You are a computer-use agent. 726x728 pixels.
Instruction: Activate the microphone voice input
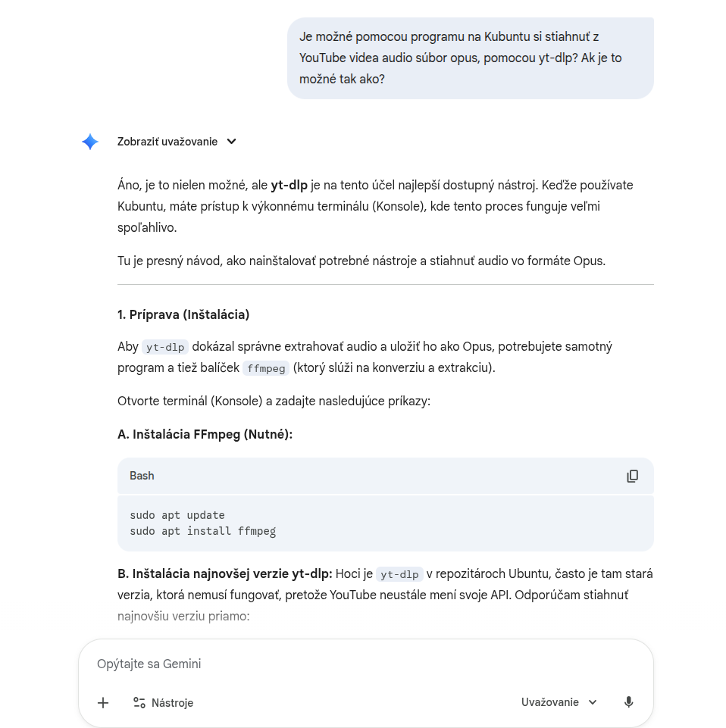(628, 702)
